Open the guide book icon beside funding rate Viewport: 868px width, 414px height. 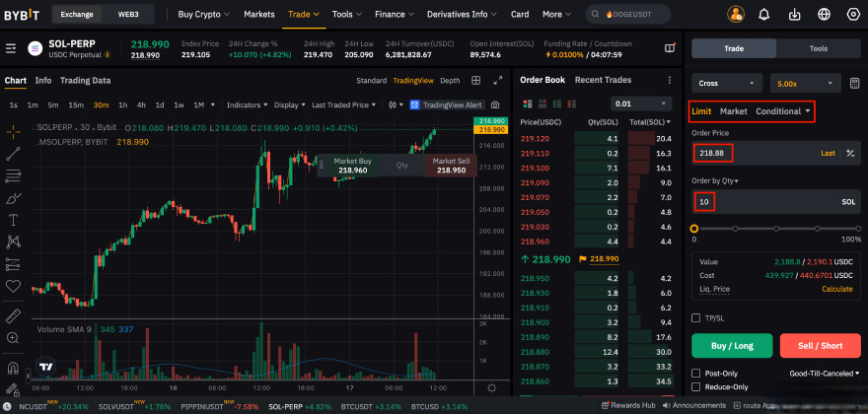pyautogui.click(x=670, y=48)
